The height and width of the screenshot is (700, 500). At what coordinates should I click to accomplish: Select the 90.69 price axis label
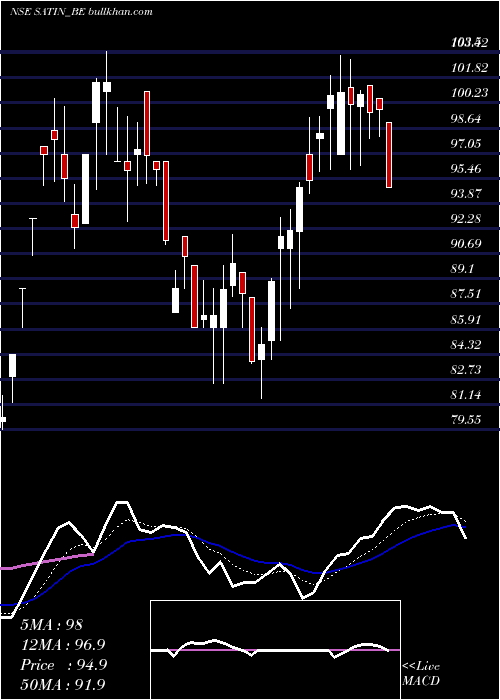466,244
